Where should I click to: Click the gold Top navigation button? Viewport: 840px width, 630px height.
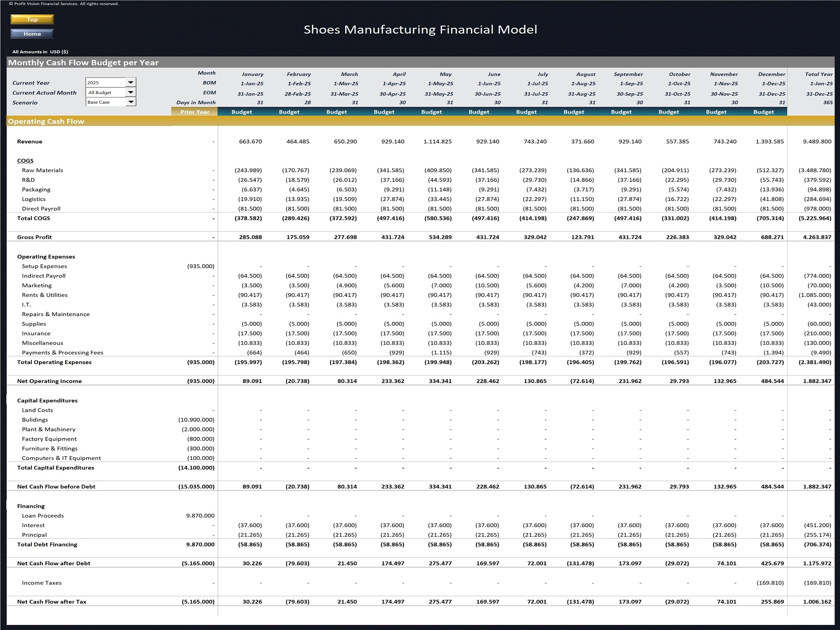[32, 19]
